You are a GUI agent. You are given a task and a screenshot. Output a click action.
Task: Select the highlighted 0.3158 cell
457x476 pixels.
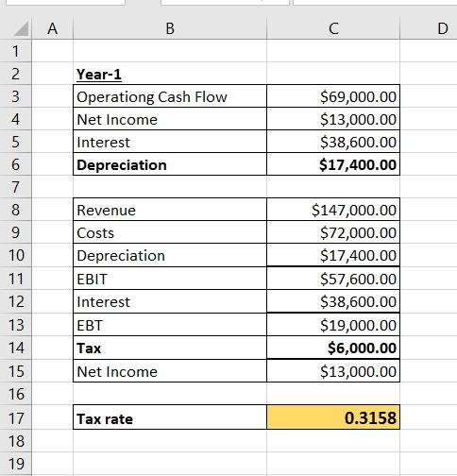333,417
